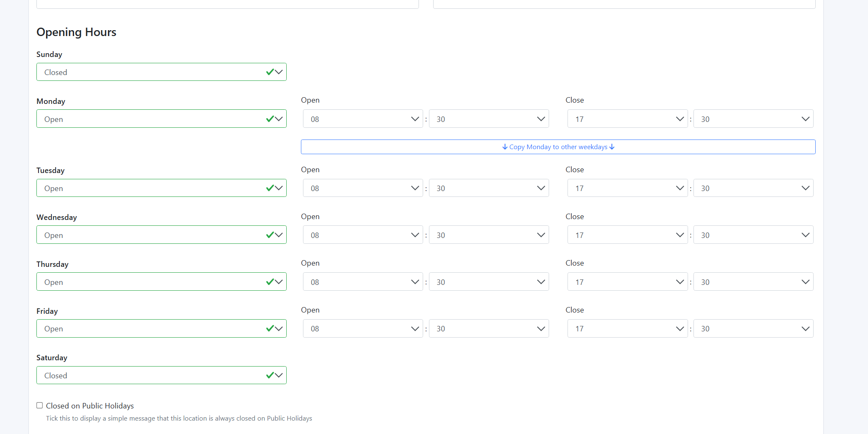Change Tuesday closing hour selection

coord(627,188)
